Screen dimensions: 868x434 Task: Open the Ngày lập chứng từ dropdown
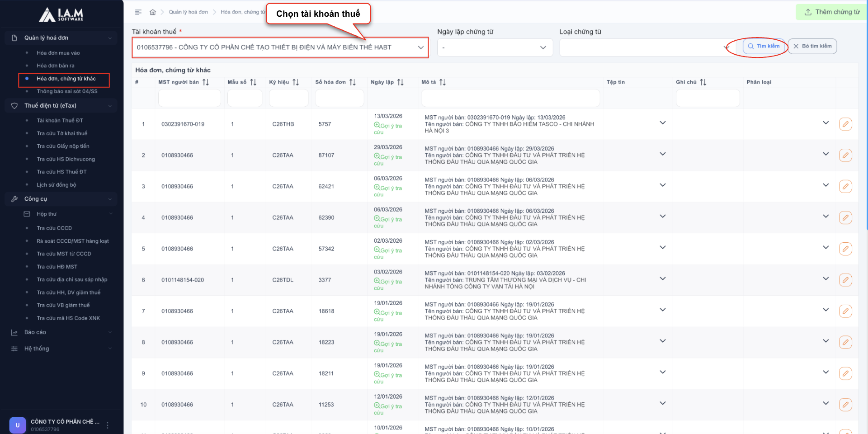coord(495,47)
